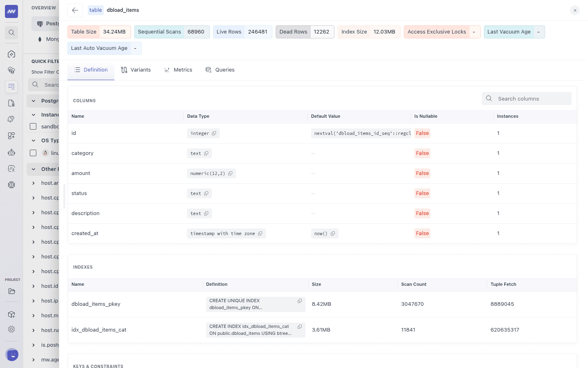Viewport: 588px width, 368px height.
Task: Open the home dashboard sidebar icon
Action: coord(11,54)
